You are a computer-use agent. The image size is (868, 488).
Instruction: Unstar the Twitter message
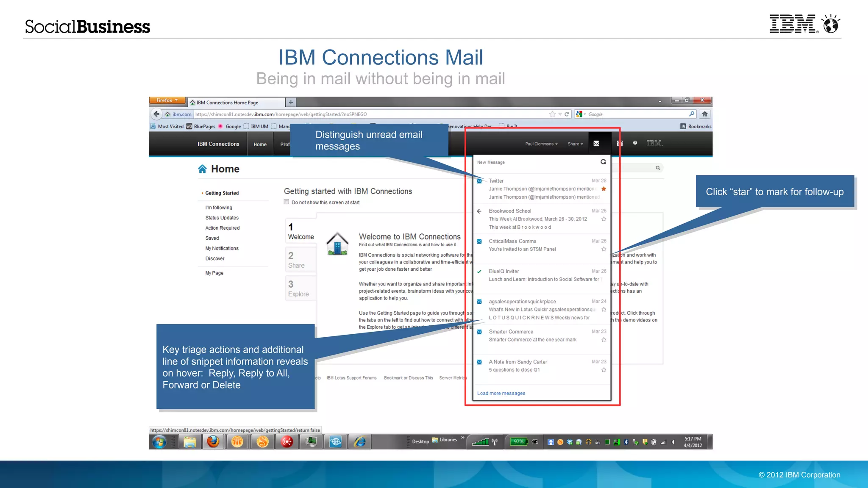click(x=604, y=189)
